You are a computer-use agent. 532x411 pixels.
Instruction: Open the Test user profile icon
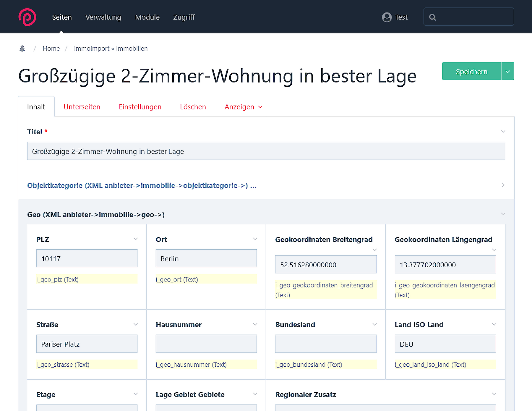coord(387,17)
